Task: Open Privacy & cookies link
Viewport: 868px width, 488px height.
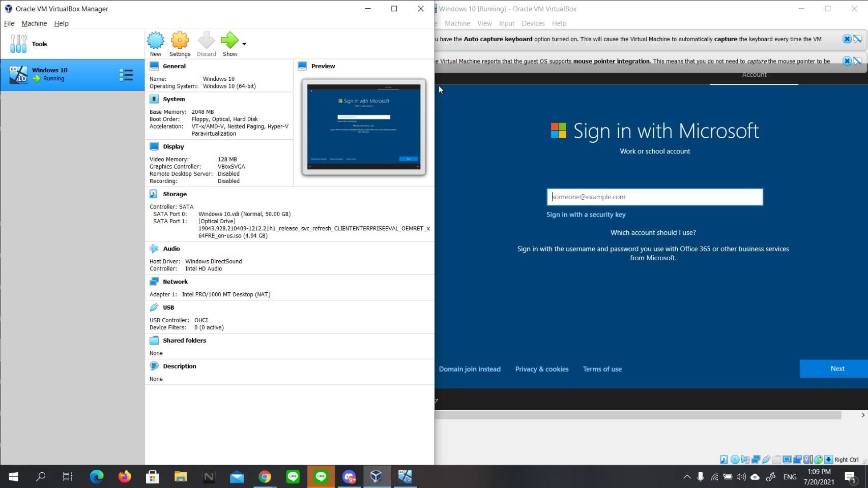Action: click(542, 369)
